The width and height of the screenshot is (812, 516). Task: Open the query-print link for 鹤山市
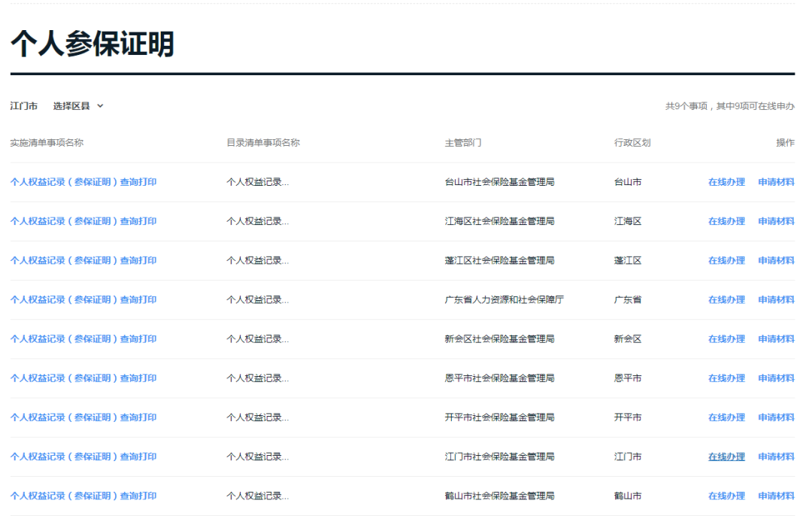click(x=83, y=496)
